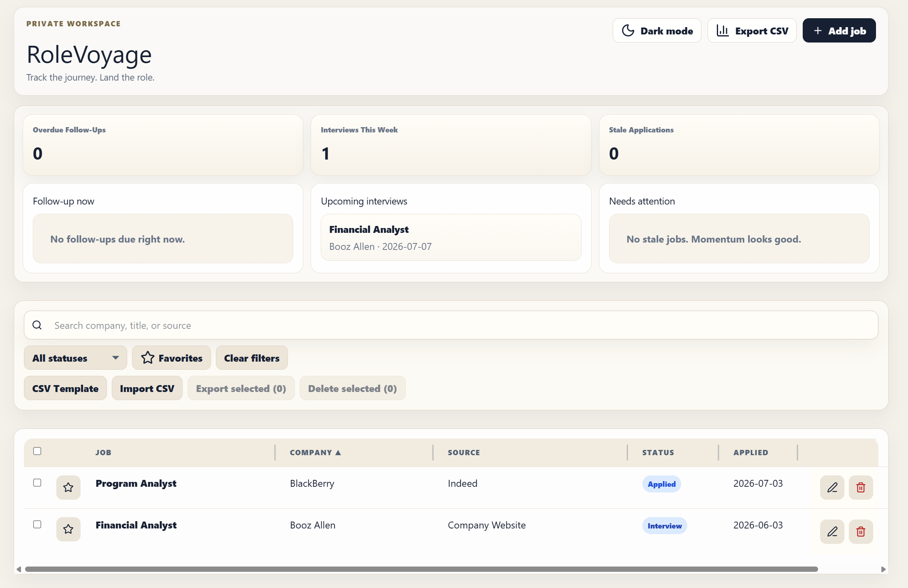This screenshot has width=908, height=588.
Task: Click the Export CSV button
Action: pos(752,30)
